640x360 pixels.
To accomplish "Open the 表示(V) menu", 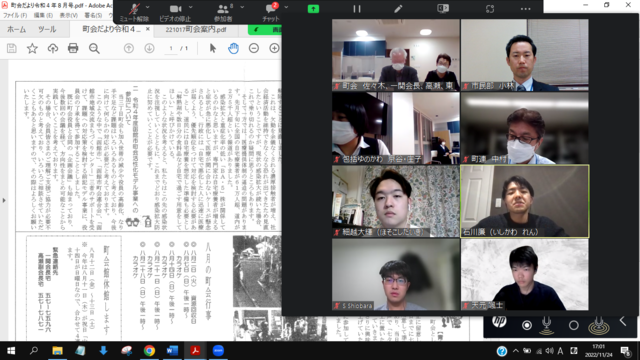I will (69, 15).
